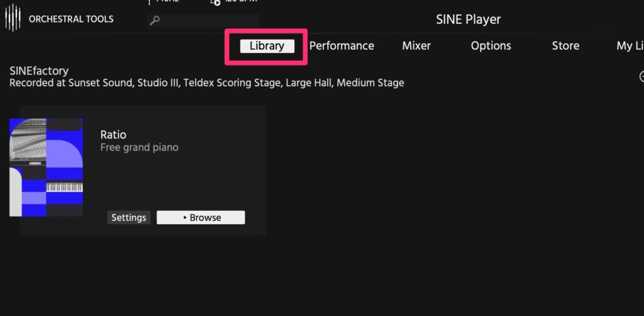Image resolution: width=644 pixels, height=316 pixels.
Task: Click the Ratio instrument title
Action: [x=113, y=135]
